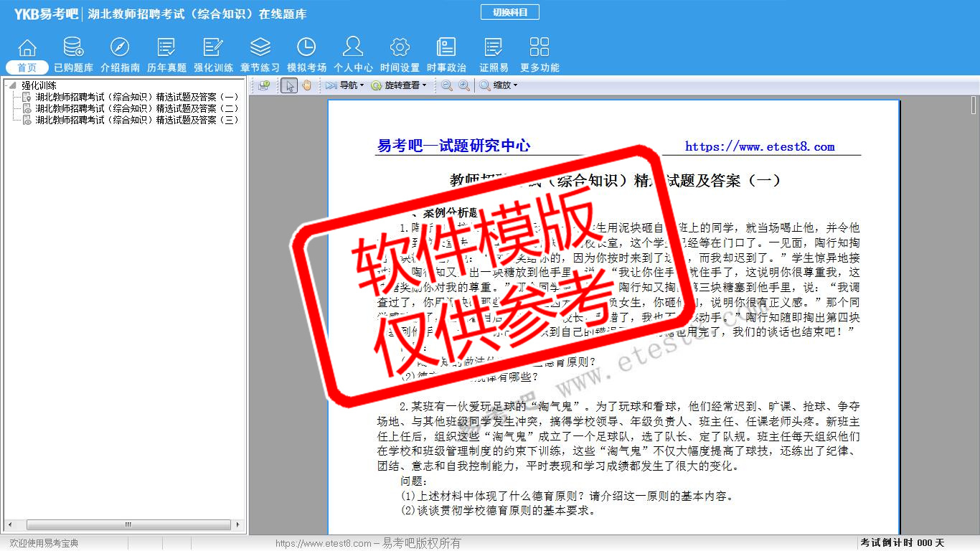Select 精选试题及答案（二） in tree
The width and height of the screenshot is (980, 551).
click(136, 108)
